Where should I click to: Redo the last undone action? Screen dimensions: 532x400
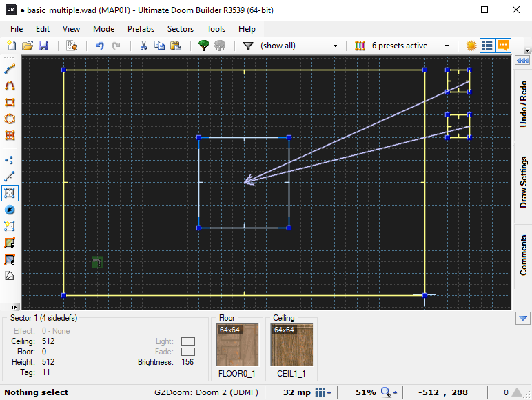(x=116, y=46)
